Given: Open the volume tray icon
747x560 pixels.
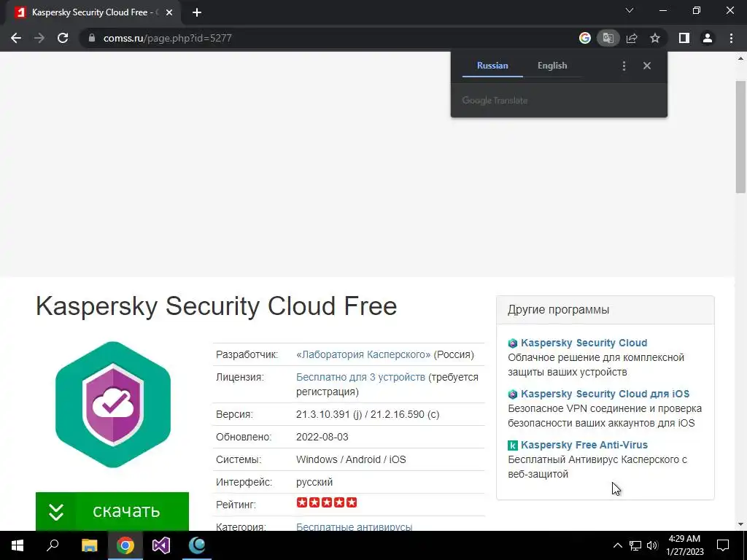Looking at the screenshot, I should pyautogui.click(x=652, y=545).
